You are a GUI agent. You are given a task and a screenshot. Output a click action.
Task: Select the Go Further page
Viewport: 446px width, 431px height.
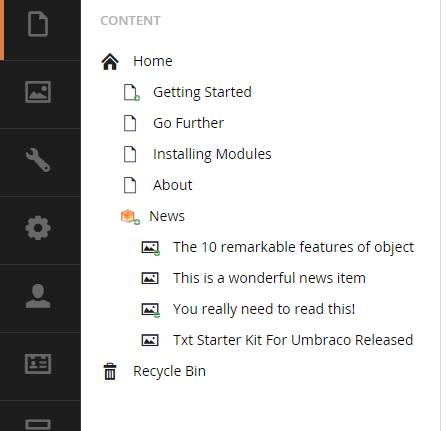click(x=188, y=123)
